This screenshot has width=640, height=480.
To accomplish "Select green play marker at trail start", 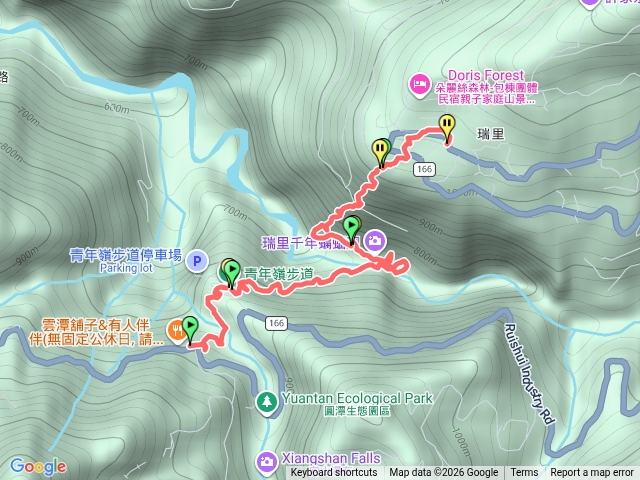I will point(190,330).
